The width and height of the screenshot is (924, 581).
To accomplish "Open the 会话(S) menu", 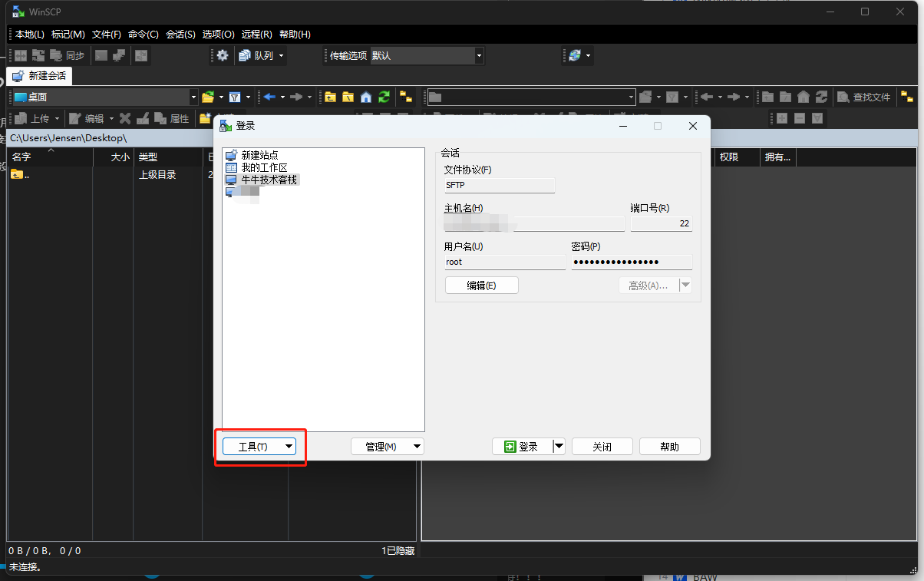I will [179, 34].
